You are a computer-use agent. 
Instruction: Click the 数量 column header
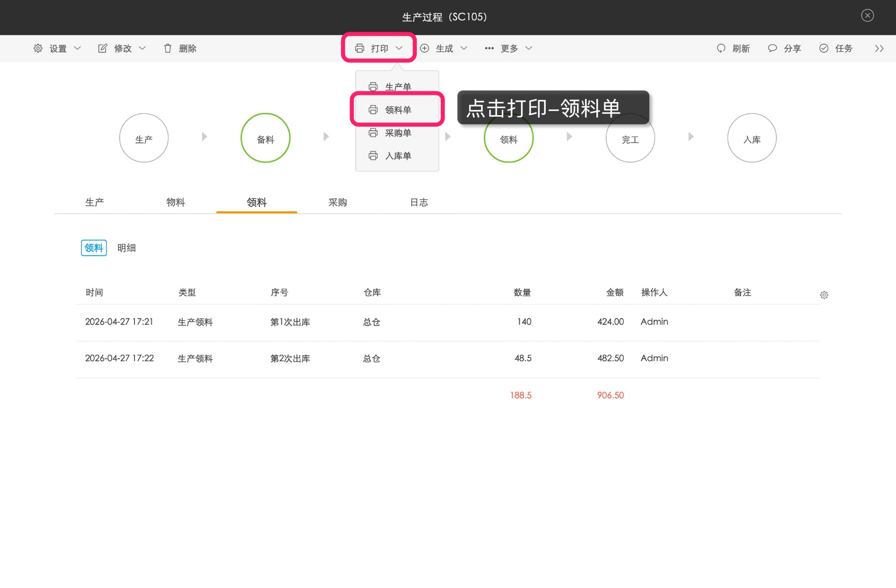(x=522, y=292)
